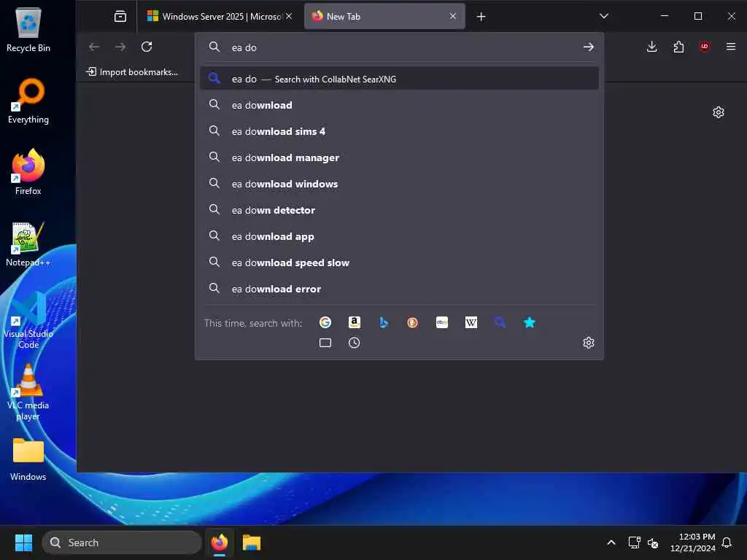Choose suggestion 'ea down detector'

(x=399, y=210)
